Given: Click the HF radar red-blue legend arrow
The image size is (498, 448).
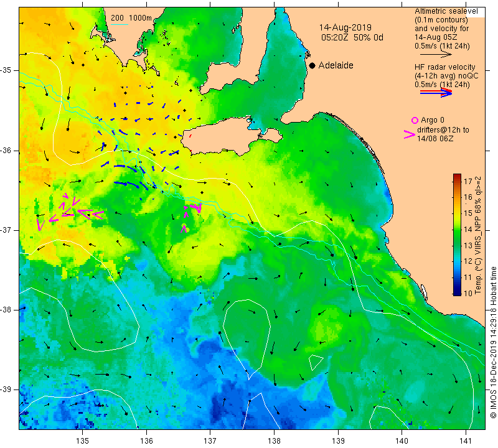Looking at the screenshot, I should (436, 92).
